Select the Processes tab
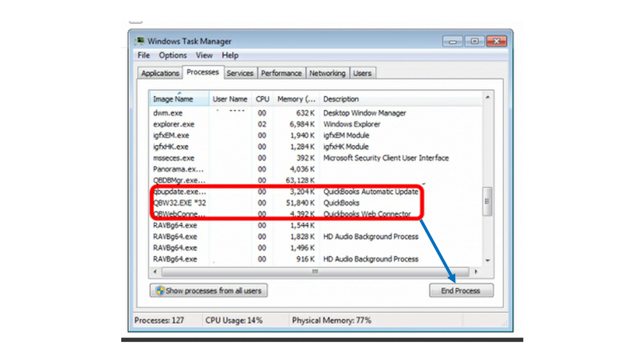This screenshot has width=644, height=362. point(203,72)
